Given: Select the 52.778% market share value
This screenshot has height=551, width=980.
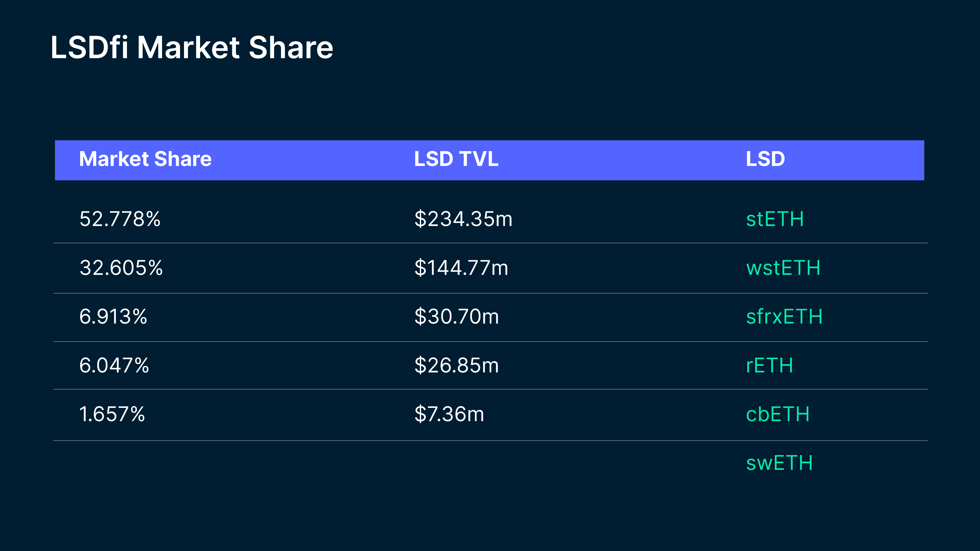Looking at the screenshot, I should coord(120,219).
